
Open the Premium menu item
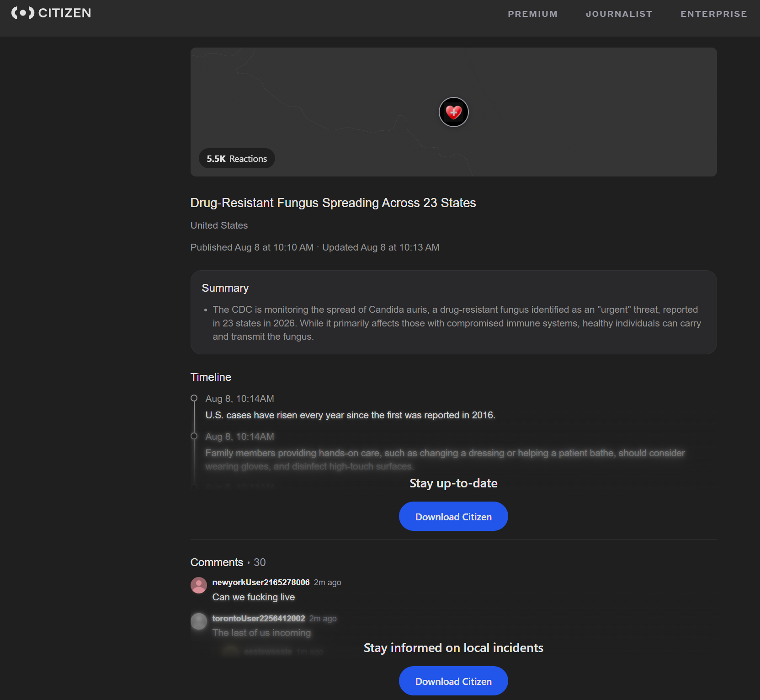[x=533, y=14]
